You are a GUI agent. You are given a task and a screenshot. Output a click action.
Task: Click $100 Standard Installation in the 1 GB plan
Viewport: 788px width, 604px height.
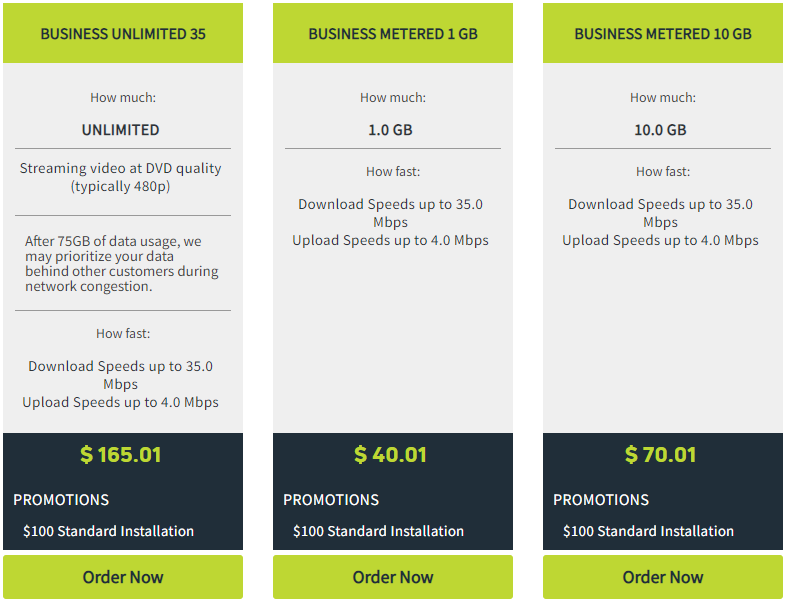(x=378, y=531)
